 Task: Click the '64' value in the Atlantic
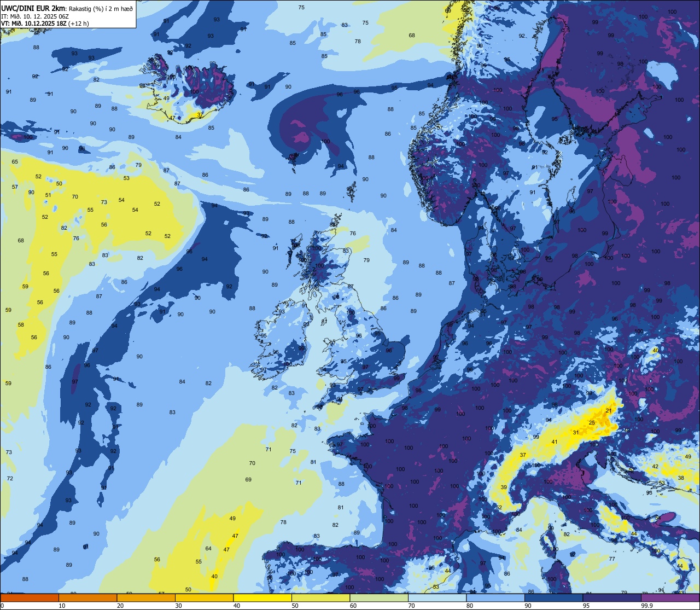[208, 549]
